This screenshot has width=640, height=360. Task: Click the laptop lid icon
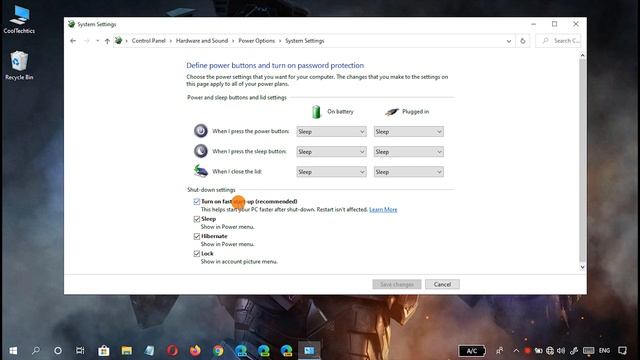coord(200,171)
